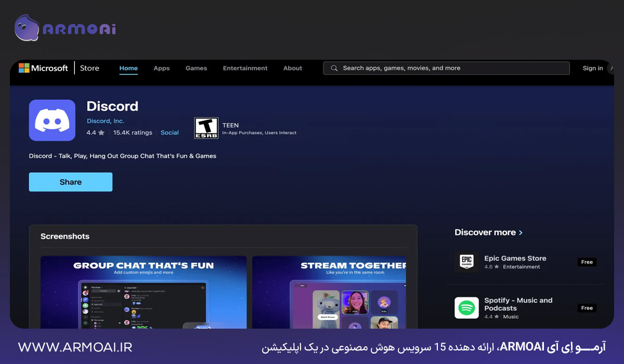
Task: Click the search apps input field
Action: pyautogui.click(x=446, y=68)
